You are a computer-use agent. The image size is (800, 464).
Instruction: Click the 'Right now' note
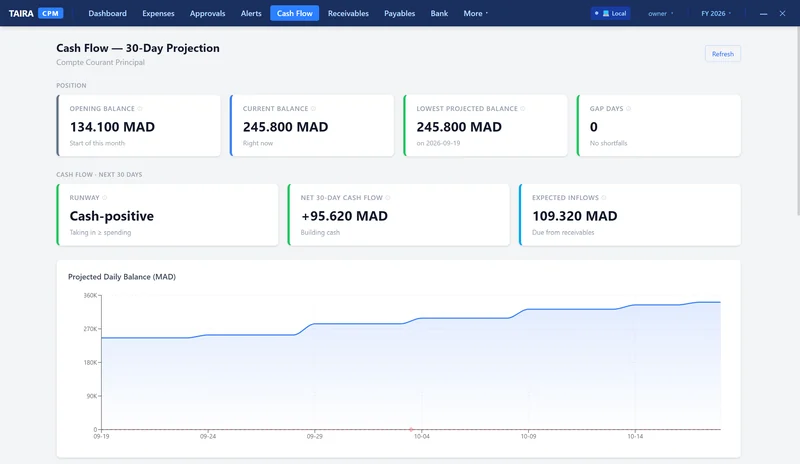point(258,143)
